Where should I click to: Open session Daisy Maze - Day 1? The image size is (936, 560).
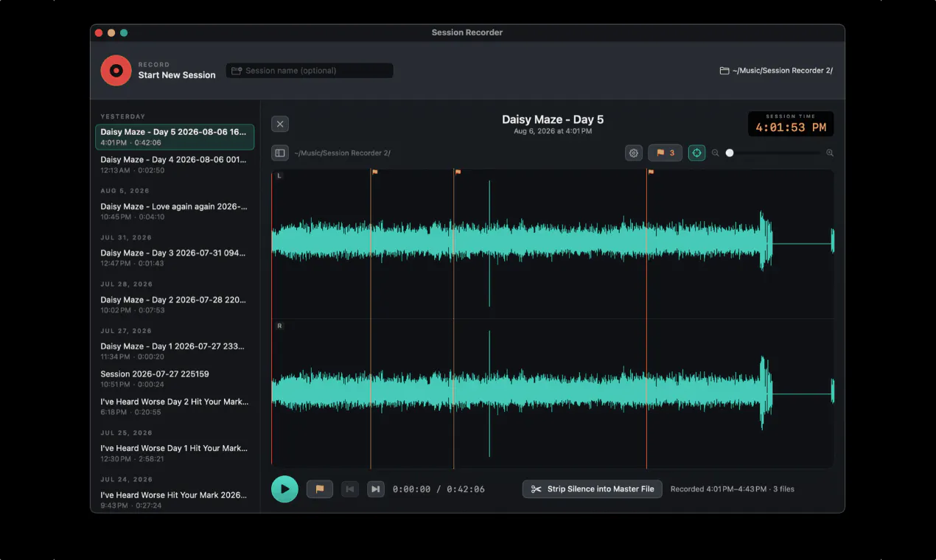(x=175, y=351)
